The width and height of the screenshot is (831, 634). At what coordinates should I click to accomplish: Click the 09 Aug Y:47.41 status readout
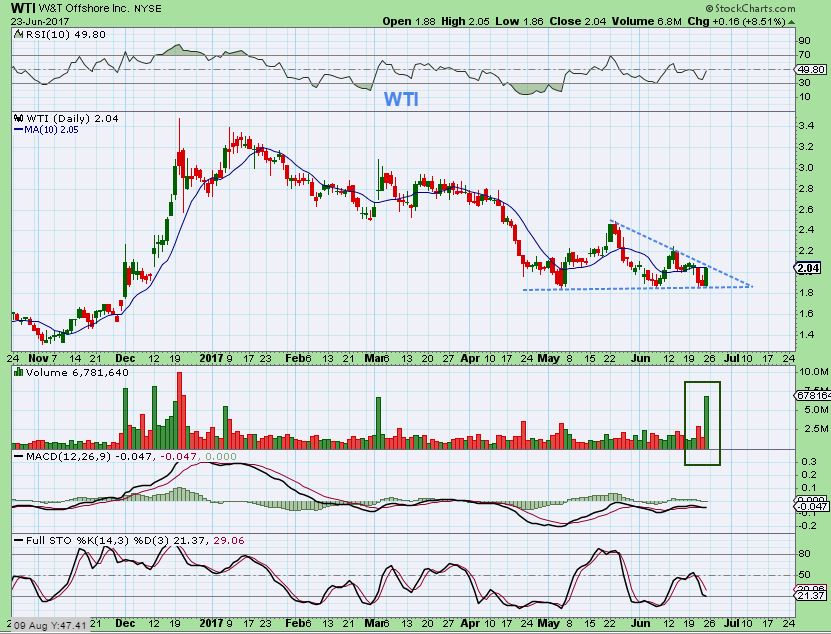coord(48,625)
